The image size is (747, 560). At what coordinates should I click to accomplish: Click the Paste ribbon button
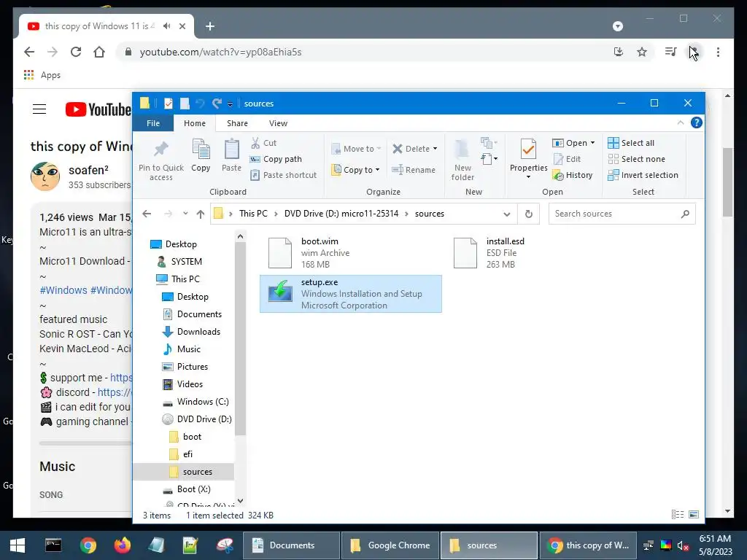pyautogui.click(x=231, y=155)
